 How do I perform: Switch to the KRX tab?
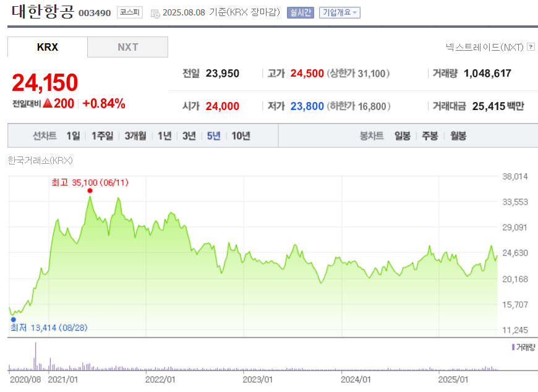[x=48, y=47]
